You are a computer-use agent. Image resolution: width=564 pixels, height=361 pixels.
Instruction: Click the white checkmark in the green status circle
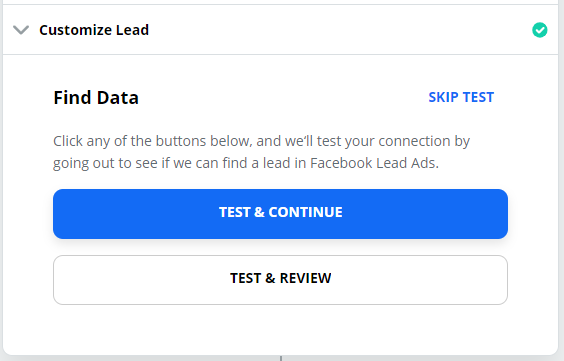click(540, 30)
